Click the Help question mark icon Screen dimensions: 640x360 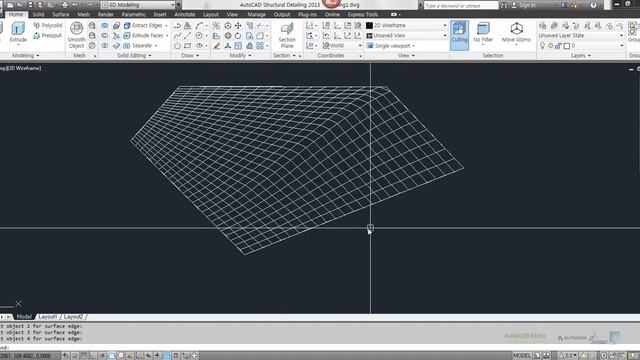point(593,5)
